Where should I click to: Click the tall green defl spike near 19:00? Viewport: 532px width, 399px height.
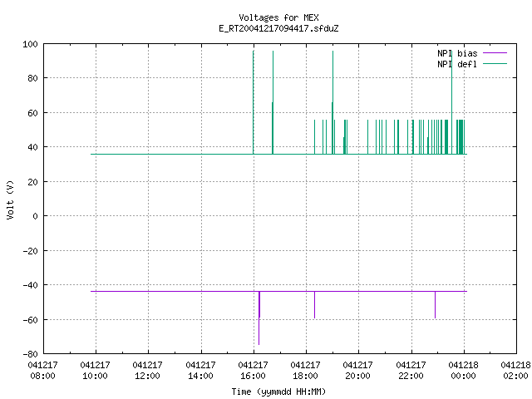coord(332,101)
